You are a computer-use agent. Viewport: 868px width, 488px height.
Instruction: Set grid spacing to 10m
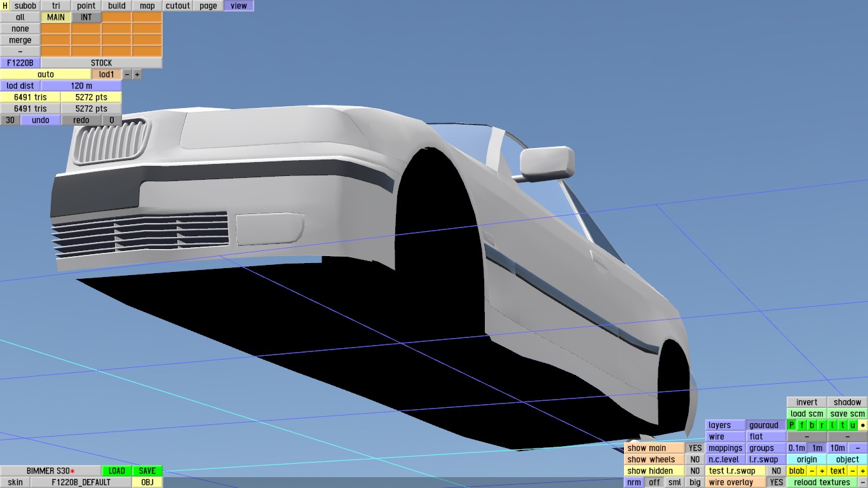click(x=837, y=448)
